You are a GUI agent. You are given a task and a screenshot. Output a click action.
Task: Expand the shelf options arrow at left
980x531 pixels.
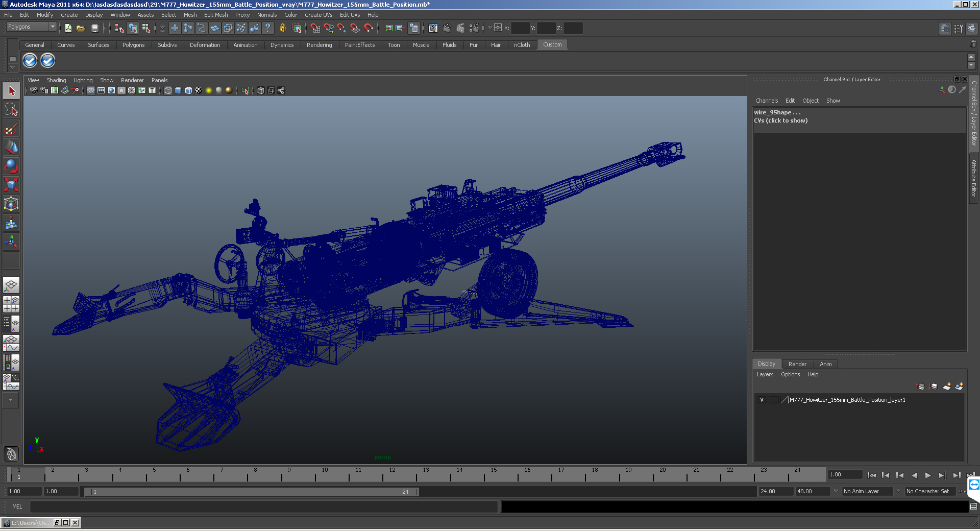coord(13,68)
